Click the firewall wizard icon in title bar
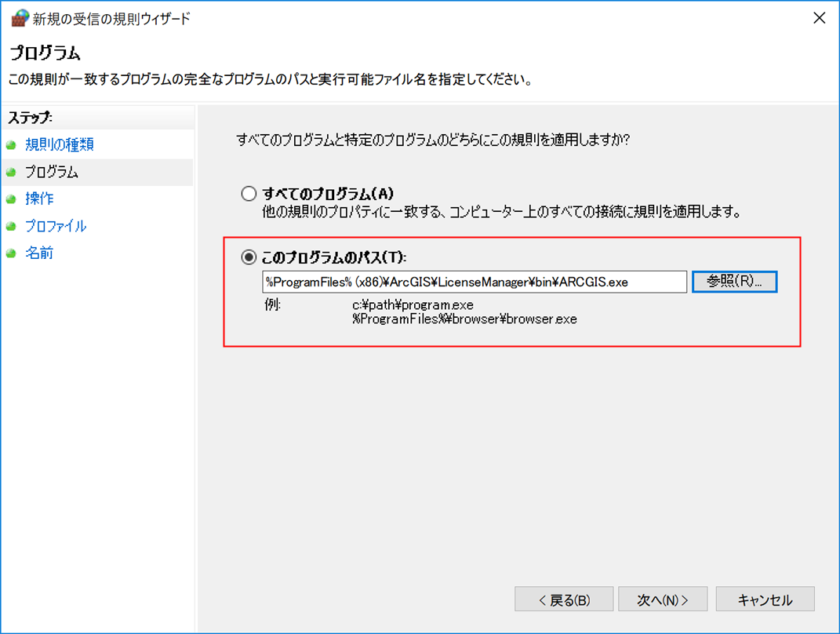This screenshot has width=840, height=634. [x=19, y=18]
